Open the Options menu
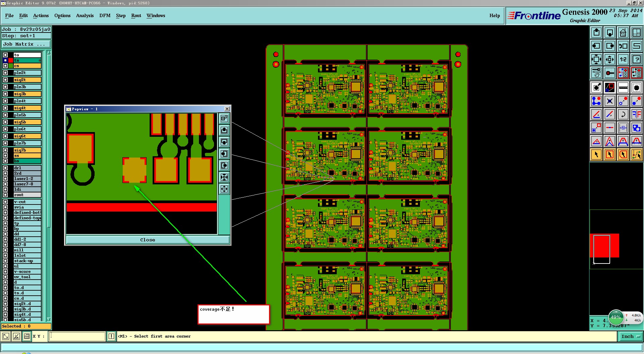The width and height of the screenshot is (644, 354). 62,15
